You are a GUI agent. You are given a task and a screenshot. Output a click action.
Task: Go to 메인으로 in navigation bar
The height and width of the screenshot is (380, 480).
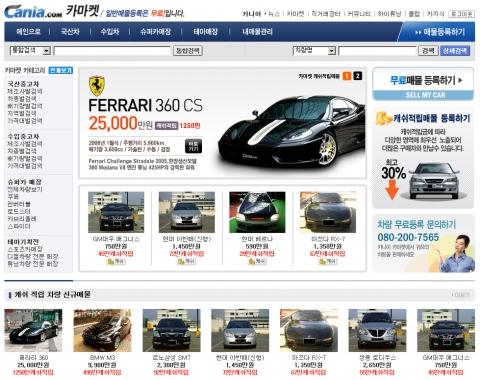[x=28, y=32]
